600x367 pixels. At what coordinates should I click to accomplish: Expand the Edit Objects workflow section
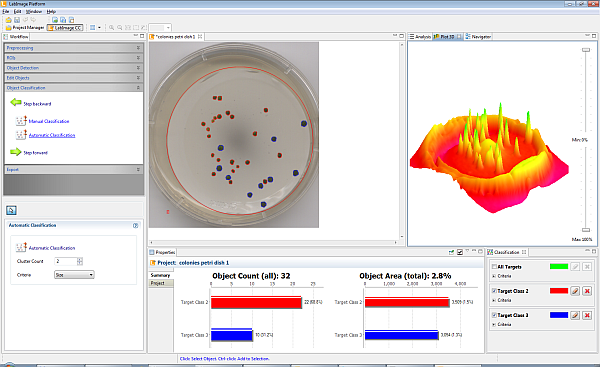(x=74, y=78)
